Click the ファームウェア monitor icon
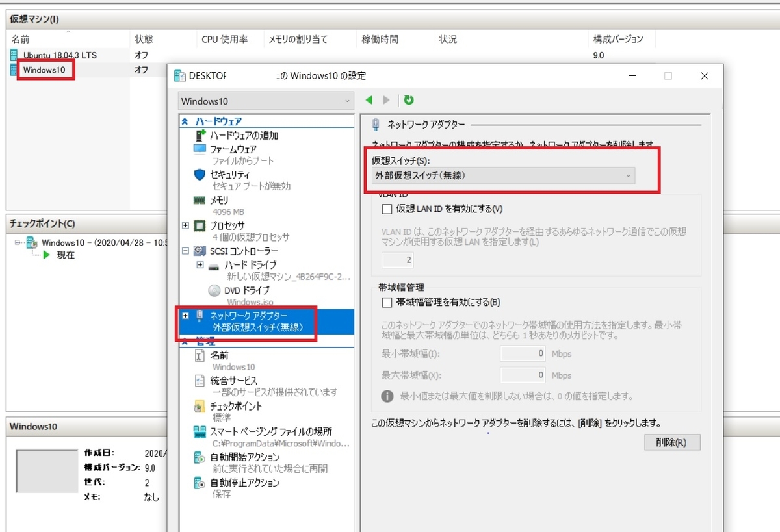This screenshot has width=780, height=532. point(200,149)
